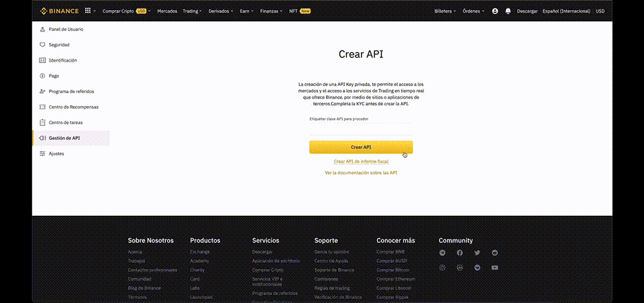Open the Comprar BUSD footer link

[x=392, y=261]
